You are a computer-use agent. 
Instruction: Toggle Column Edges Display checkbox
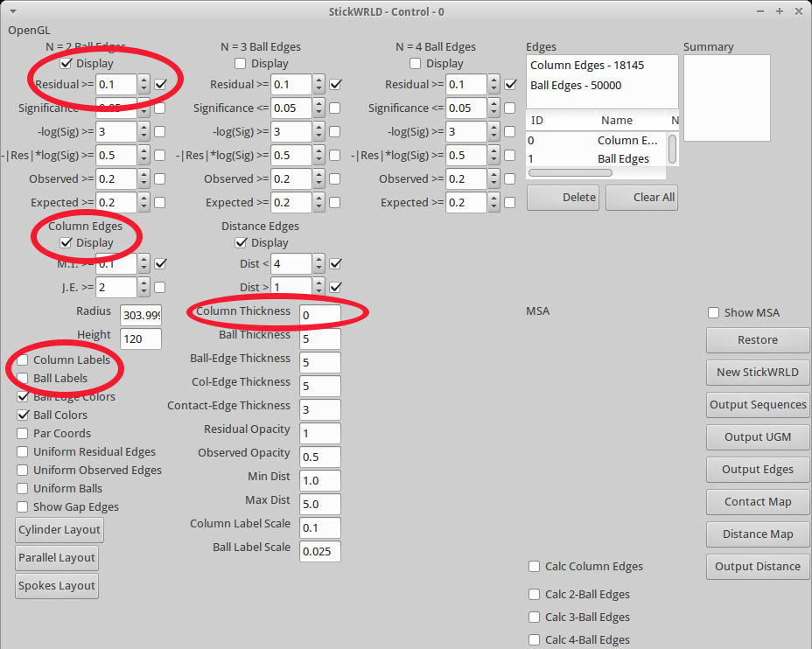tap(66, 243)
